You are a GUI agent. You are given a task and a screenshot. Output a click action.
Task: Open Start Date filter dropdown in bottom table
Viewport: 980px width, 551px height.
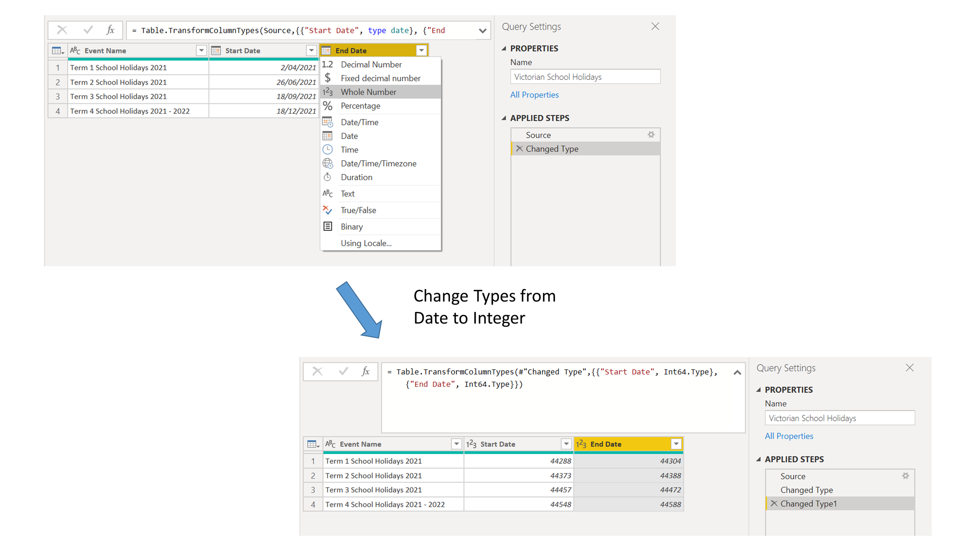pos(566,444)
